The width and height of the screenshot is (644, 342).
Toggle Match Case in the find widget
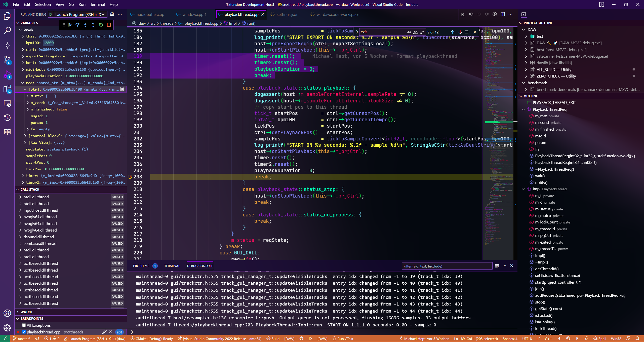pos(409,32)
